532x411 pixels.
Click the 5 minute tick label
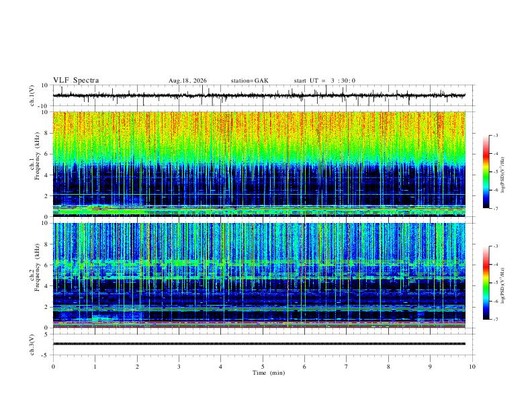[x=263, y=367]
